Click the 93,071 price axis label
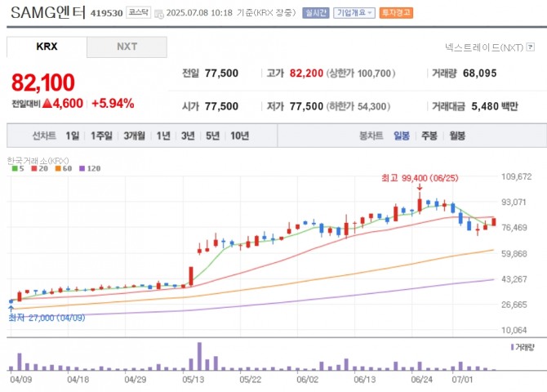 pos(514,202)
